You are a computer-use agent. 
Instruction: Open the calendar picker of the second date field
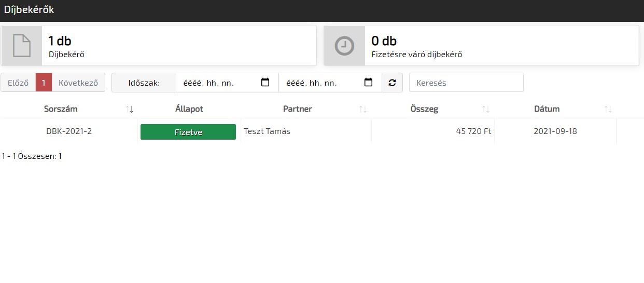click(368, 83)
